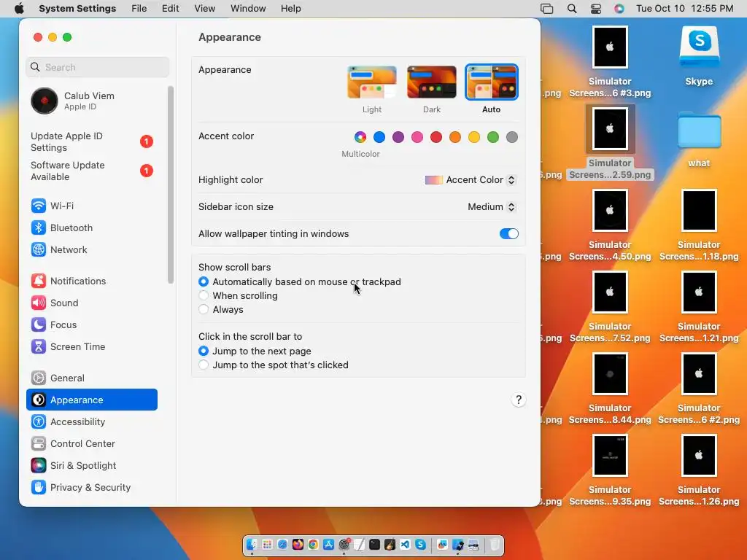Select the yellow accent color

(x=474, y=137)
